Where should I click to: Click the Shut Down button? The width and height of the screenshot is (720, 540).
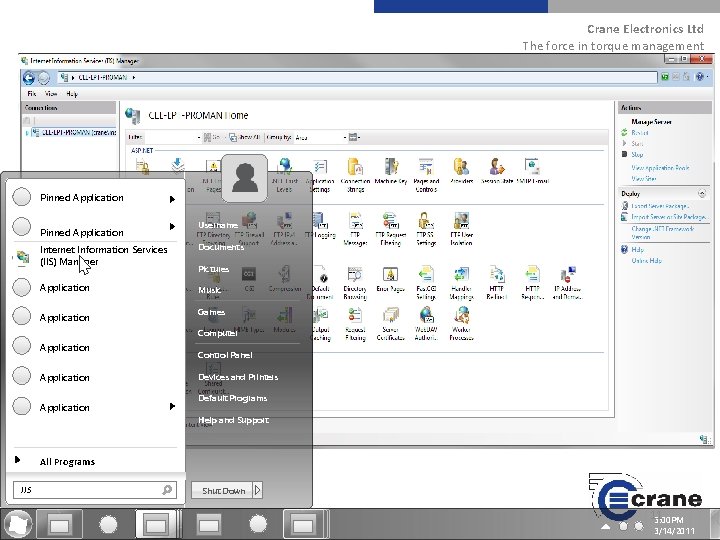pos(222,490)
